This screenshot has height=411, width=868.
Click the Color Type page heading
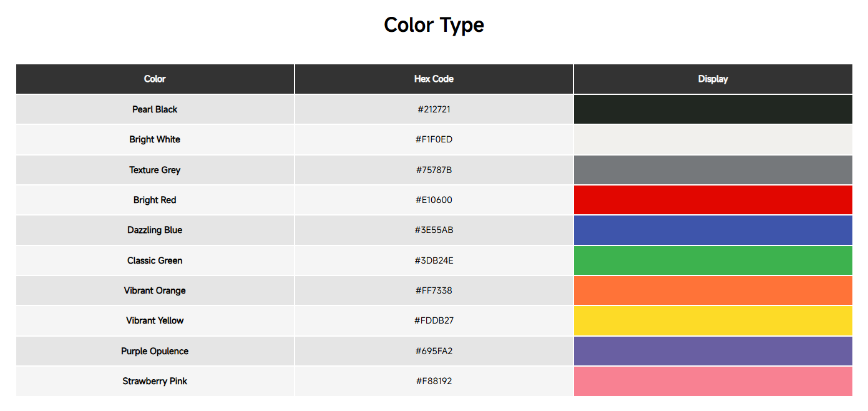tap(434, 25)
